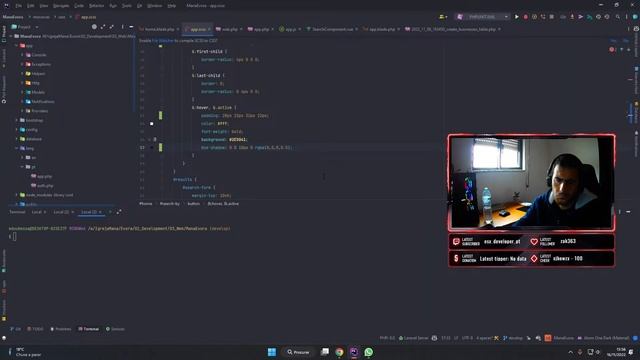
Task: Switch to the create_businesses_table.php migration tab
Action: (452, 29)
